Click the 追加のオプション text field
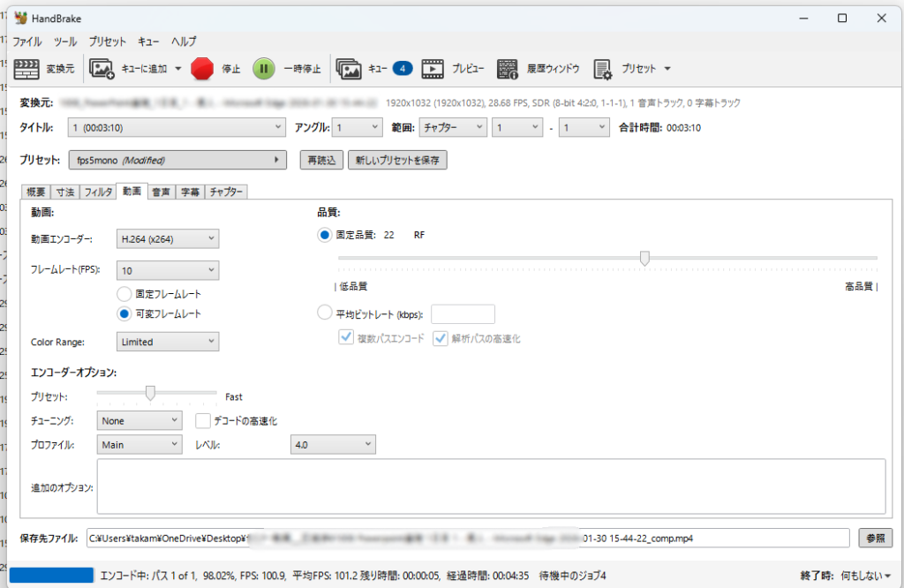The width and height of the screenshot is (904, 588). point(490,485)
